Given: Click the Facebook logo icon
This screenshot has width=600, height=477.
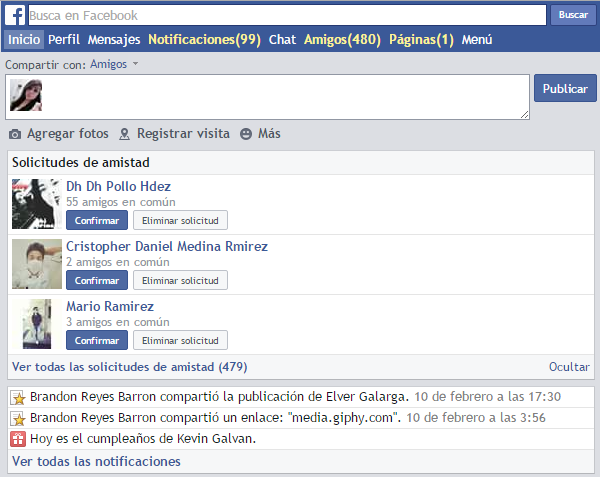Looking at the screenshot, I should [x=15, y=15].
